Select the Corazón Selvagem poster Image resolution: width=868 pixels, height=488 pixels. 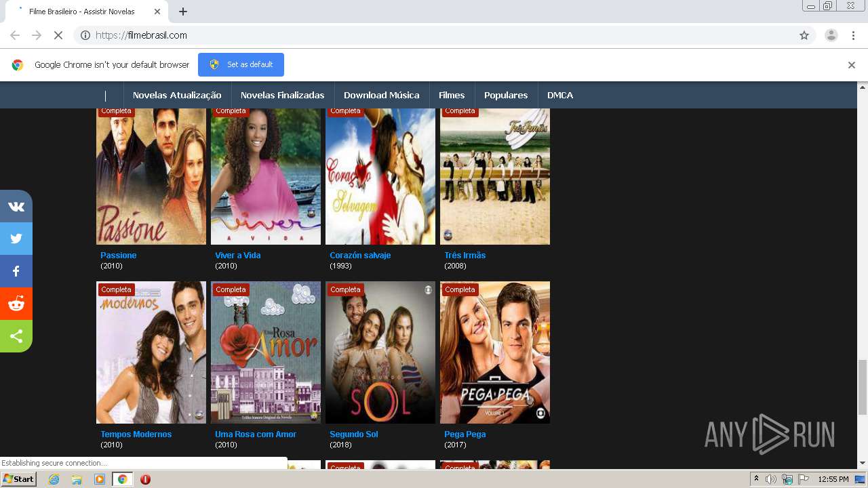[380, 176]
